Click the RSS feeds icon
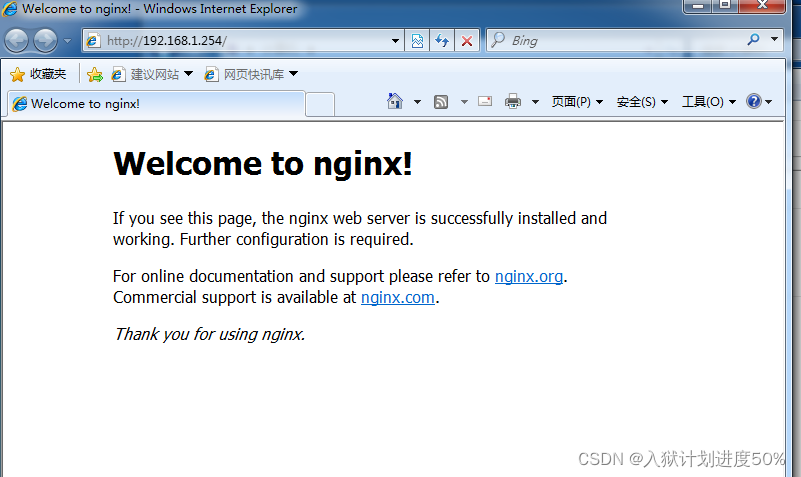 tap(441, 102)
